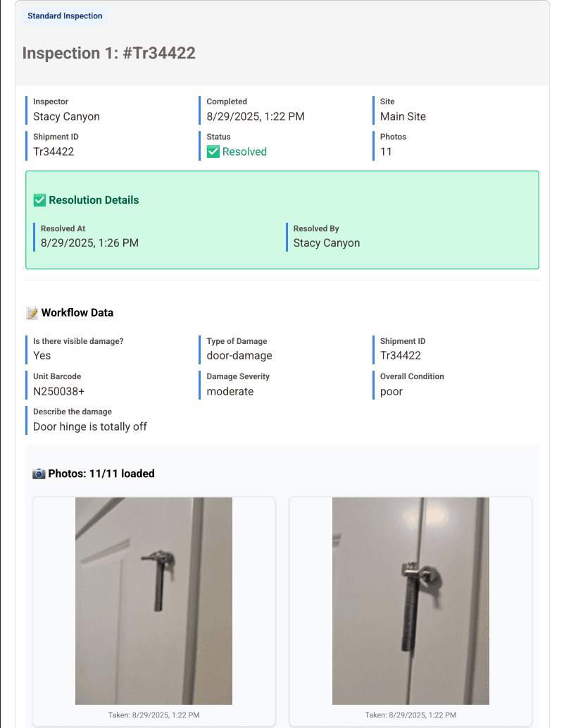Select the Standard Inspection badge
Image resolution: width=564 pixels, height=728 pixels.
click(65, 16)
